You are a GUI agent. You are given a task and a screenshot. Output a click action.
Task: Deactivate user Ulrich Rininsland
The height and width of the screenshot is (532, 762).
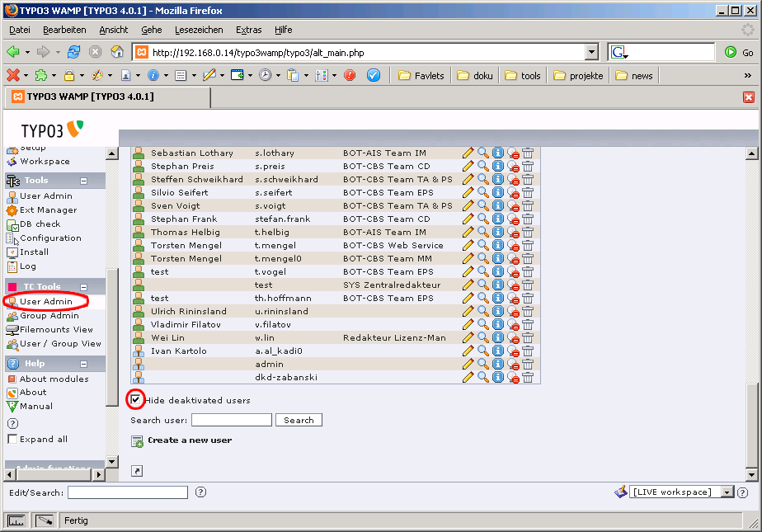click(x=513, y=312)
